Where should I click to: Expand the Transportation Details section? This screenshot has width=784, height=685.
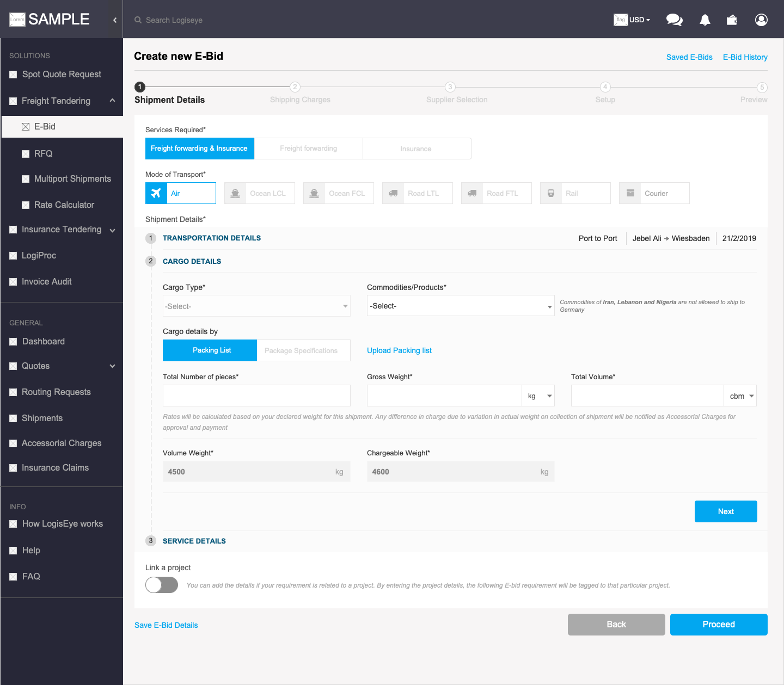[212, 238]
